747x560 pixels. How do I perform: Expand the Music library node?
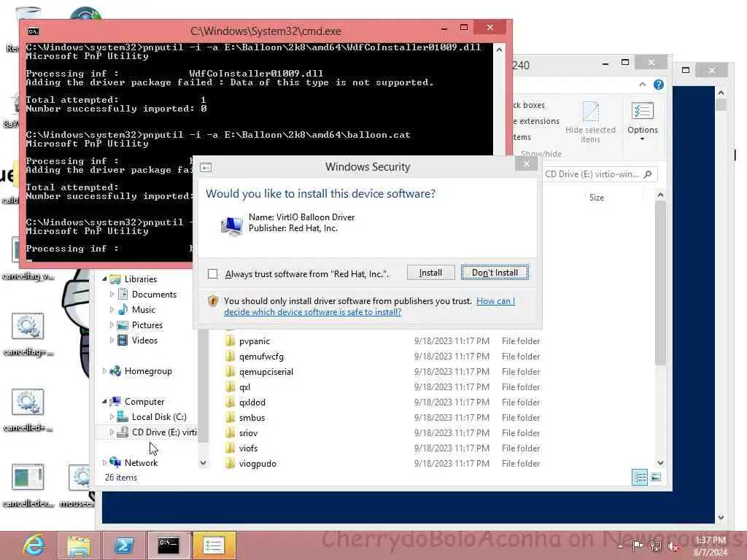[112, 309]
